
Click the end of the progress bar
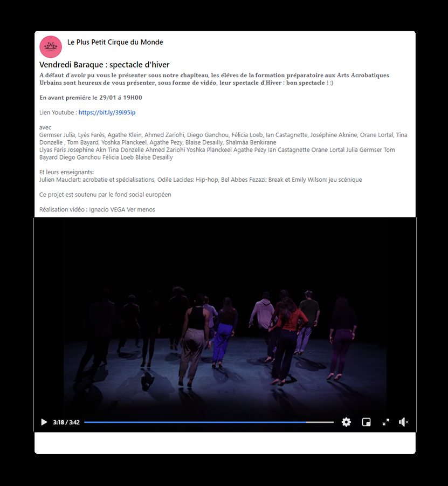tap(333, 422)
